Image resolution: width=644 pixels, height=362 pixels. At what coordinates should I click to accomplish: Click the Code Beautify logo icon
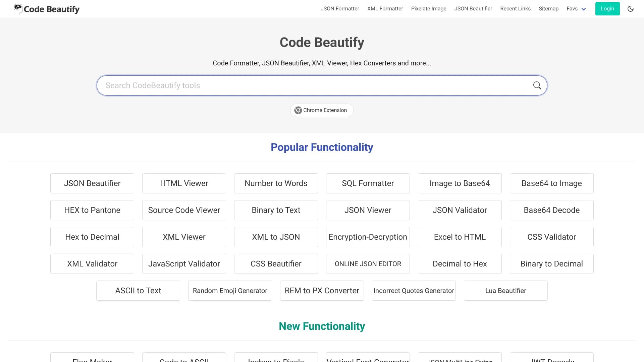tap(18, 8)
